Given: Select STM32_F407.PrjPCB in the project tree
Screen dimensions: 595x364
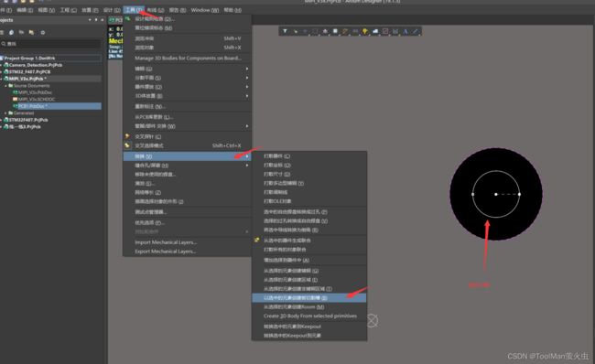Looking at the screenshot, I should coord(29,71).
